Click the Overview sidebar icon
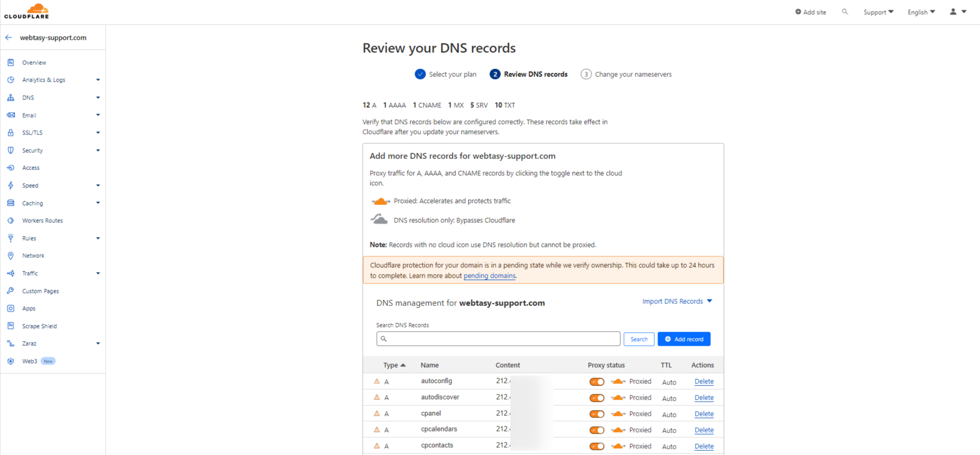This screenshot has height=455, width=980. pyautogui.click(x=10, y=62)
